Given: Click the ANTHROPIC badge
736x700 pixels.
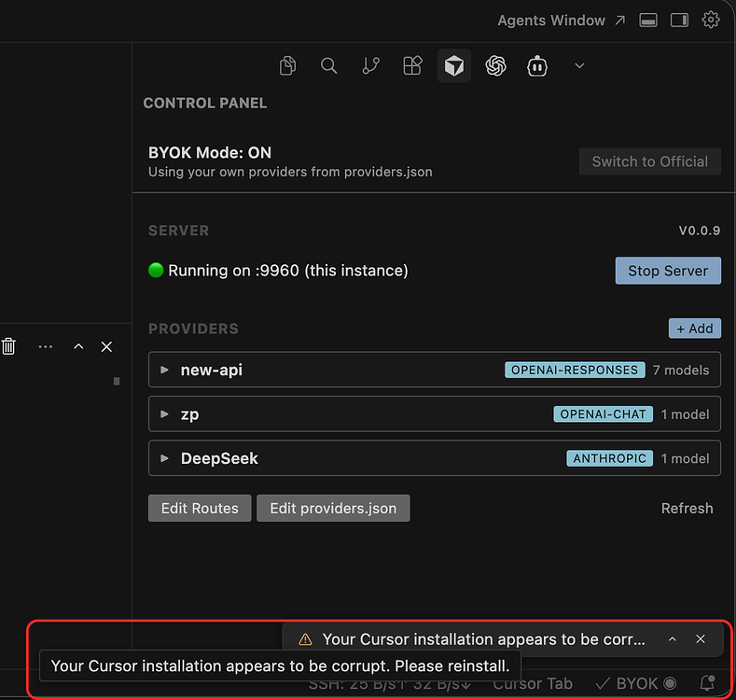Looking at the screenshot, I should coord(609,458).
